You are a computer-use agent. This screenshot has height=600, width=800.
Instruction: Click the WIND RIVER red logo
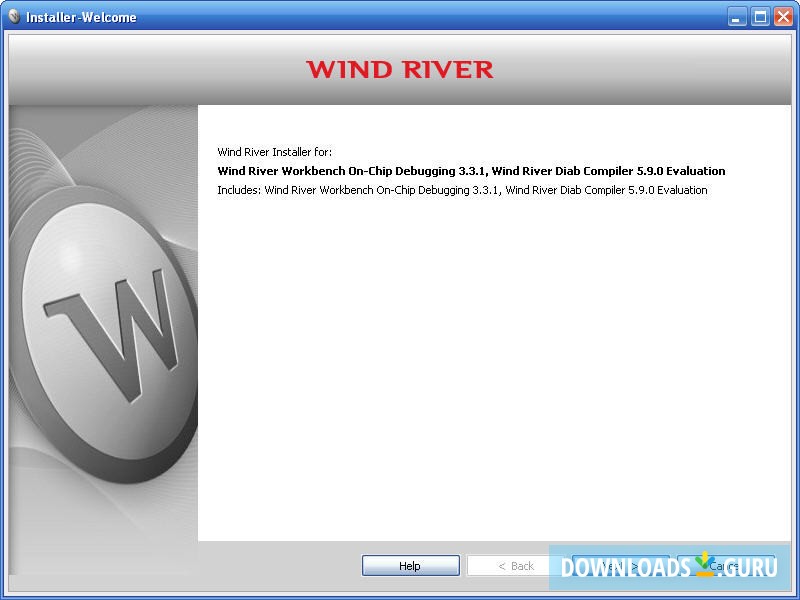399,69
